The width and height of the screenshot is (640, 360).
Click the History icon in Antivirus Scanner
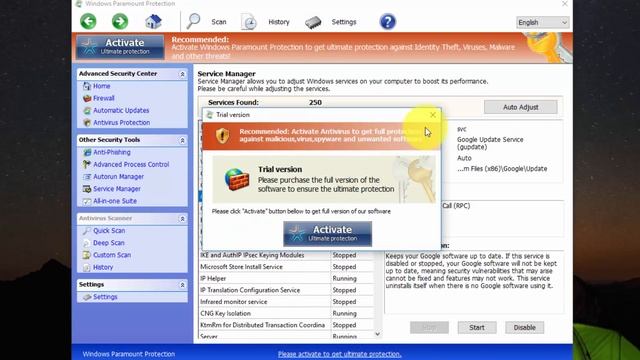point(87,267)
